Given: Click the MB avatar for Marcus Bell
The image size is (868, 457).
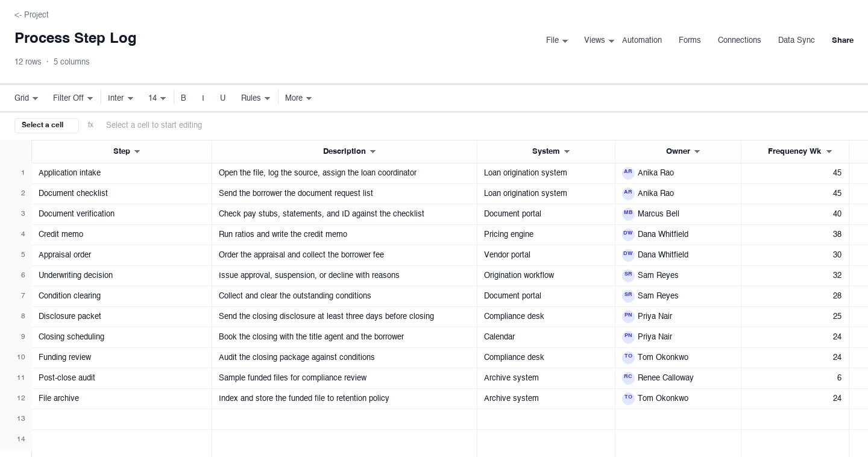Looking at the screenshot, I should (x=628, y=214).
